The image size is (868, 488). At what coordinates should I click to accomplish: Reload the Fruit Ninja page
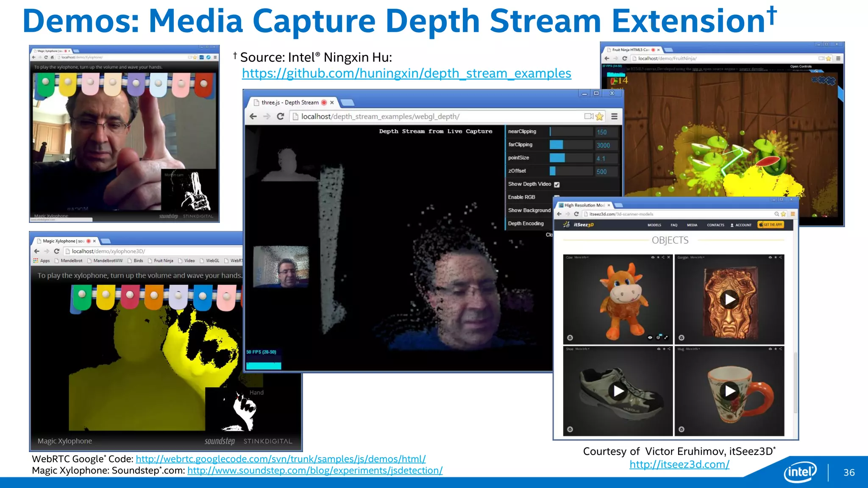pos(625,58)
